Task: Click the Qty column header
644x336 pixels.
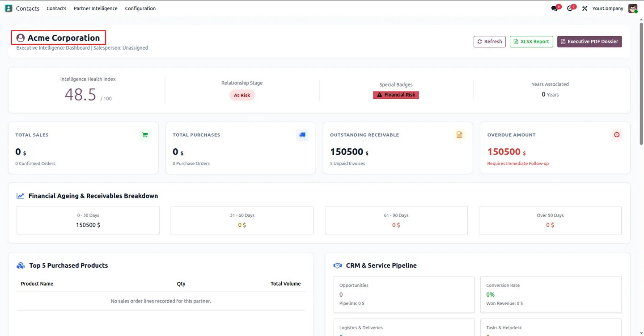Action: [181, 284]
